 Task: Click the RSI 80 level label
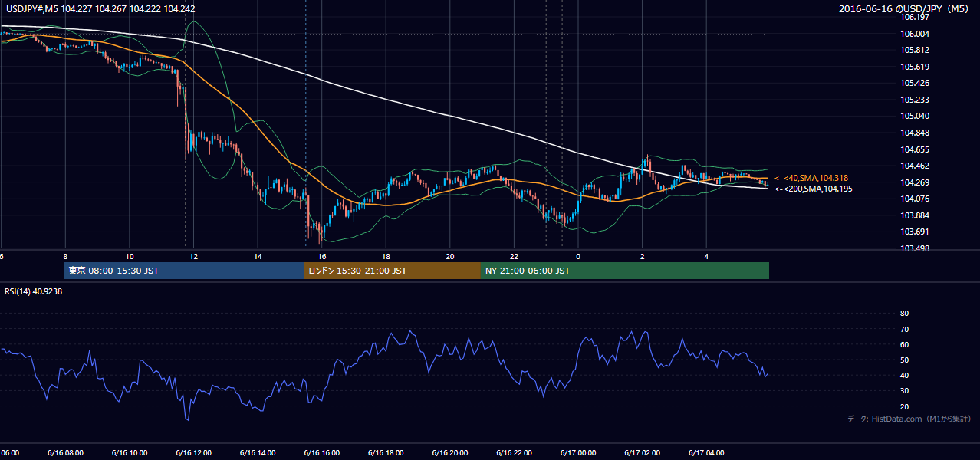point(904,314)
